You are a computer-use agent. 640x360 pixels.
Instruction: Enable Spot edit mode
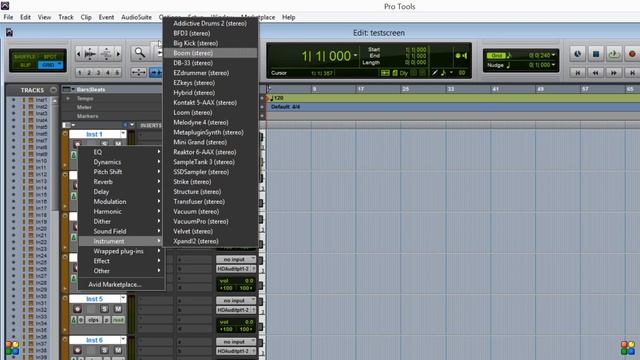[x=50, y=57]
